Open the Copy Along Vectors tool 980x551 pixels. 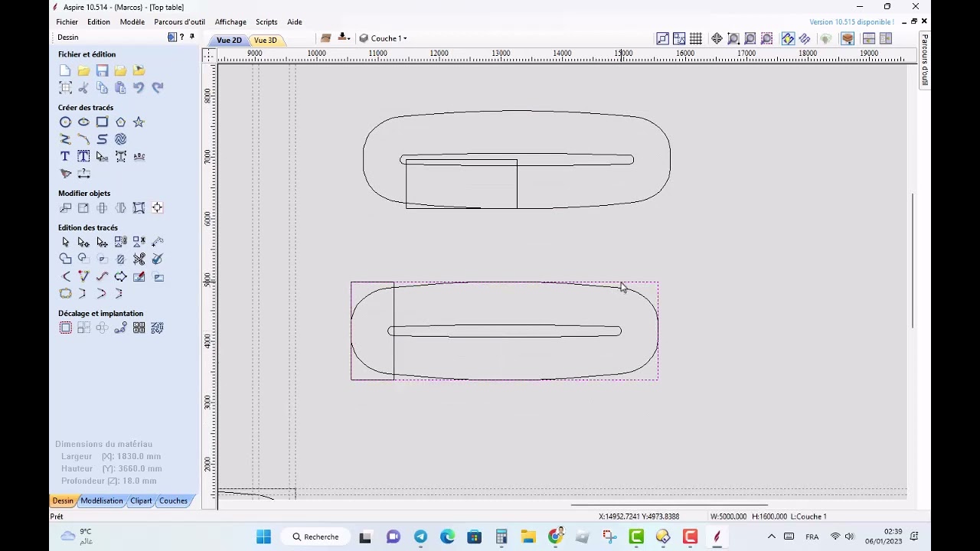pyautogui.click(x=120, y=328)
